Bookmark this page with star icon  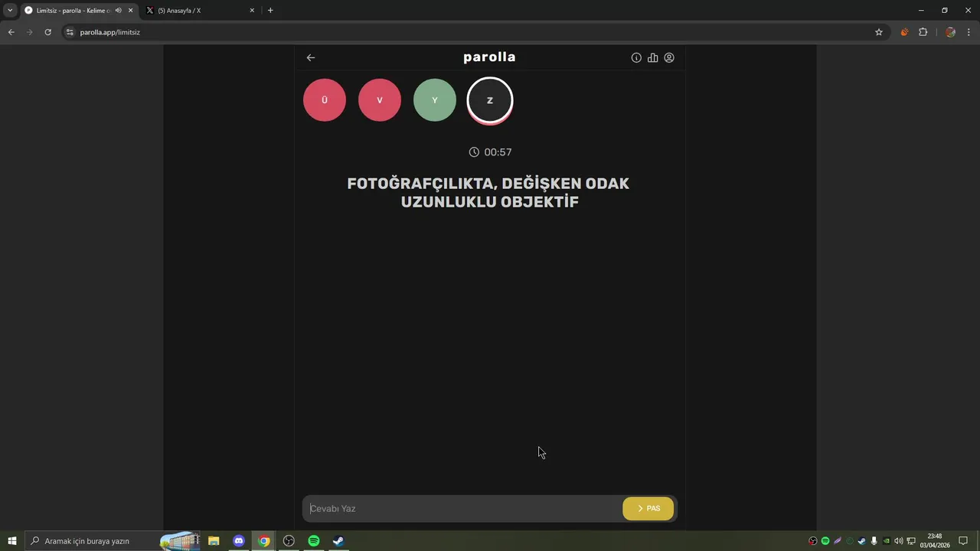879,32
